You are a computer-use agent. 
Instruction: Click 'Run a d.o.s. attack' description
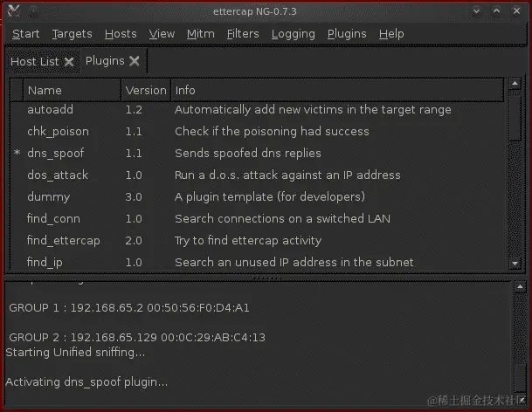click(287, 175)
